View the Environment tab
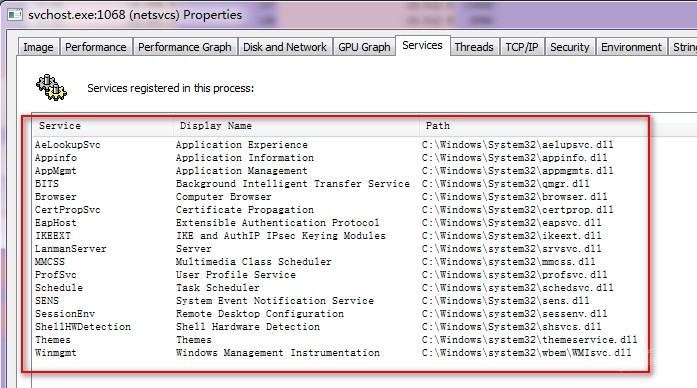This screenshot has height=388, width=697. click(x=631, y=47)
